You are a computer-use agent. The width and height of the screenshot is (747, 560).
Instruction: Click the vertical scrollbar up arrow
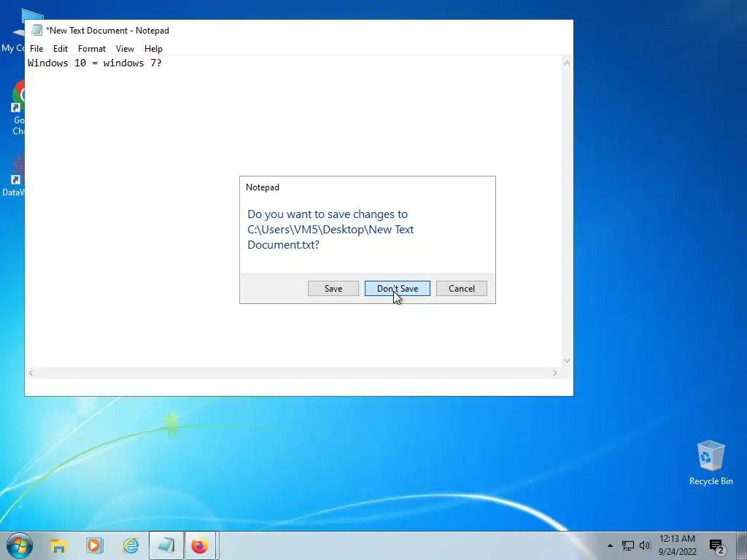567,63
